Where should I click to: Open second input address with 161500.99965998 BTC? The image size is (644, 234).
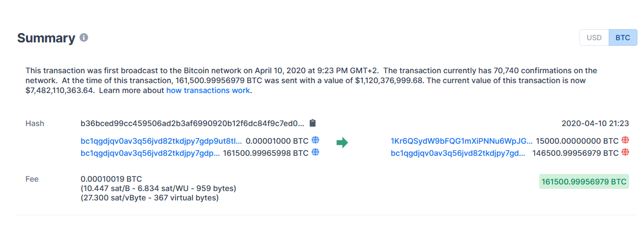(x=151, y=153)
